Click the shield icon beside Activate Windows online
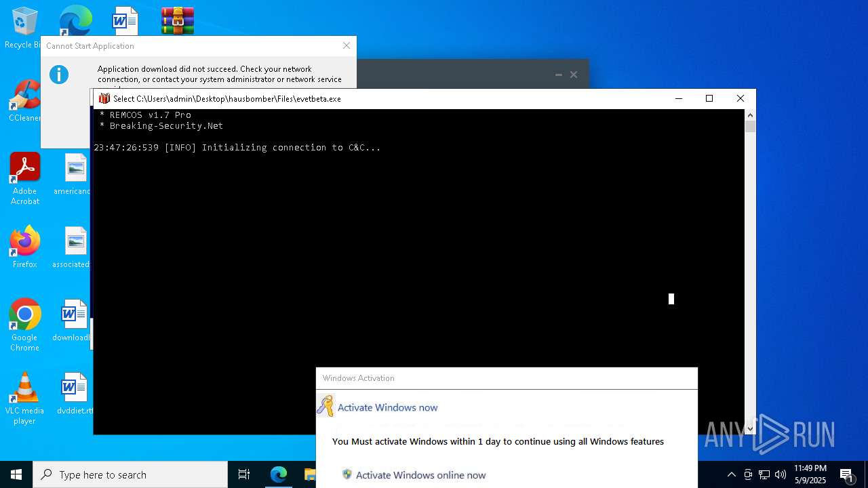Screen dimensions: 868x488 tap(347, 474)
